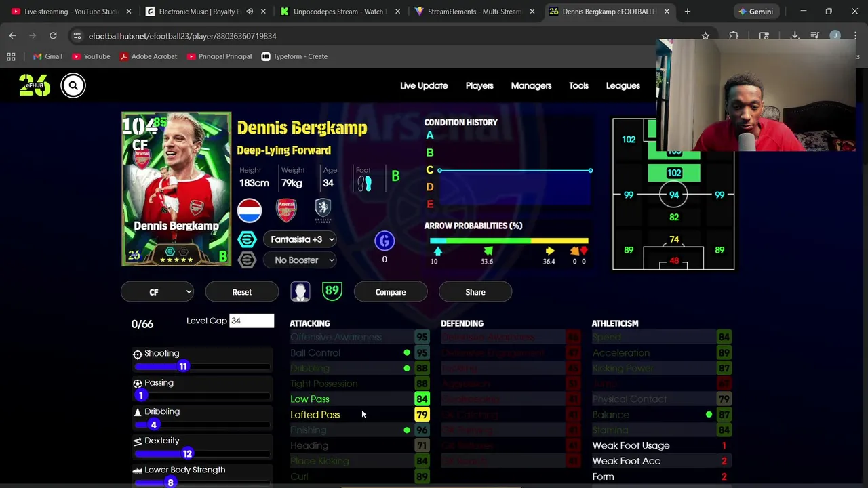Click the English League badge

(x=323, y=210)
